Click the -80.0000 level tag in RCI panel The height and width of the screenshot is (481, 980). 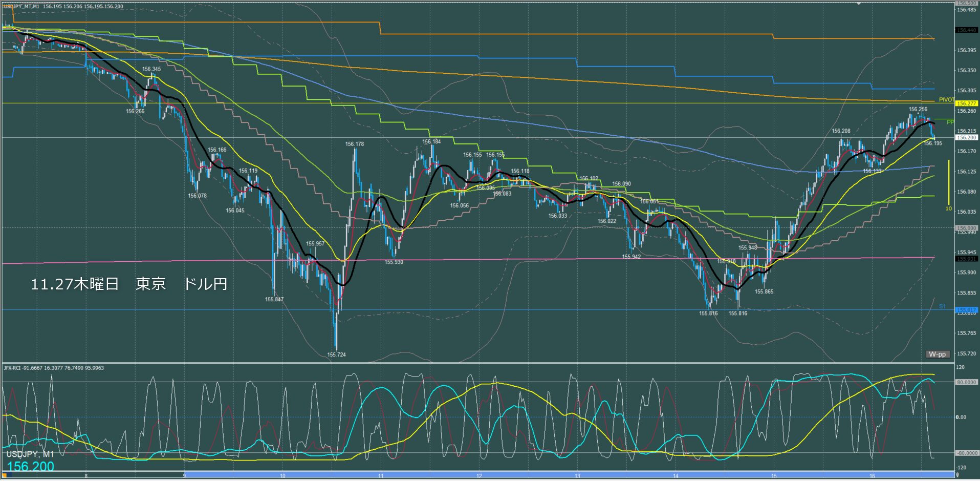point(966,453)
